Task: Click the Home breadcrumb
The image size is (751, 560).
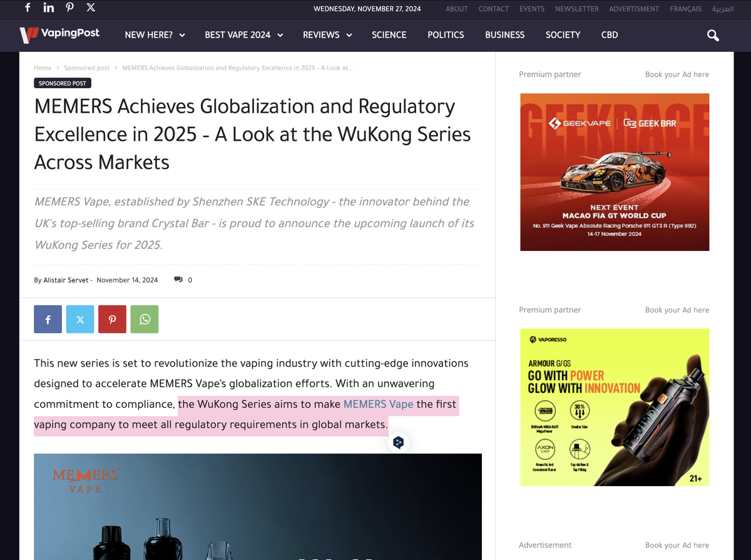Action: 43,68
